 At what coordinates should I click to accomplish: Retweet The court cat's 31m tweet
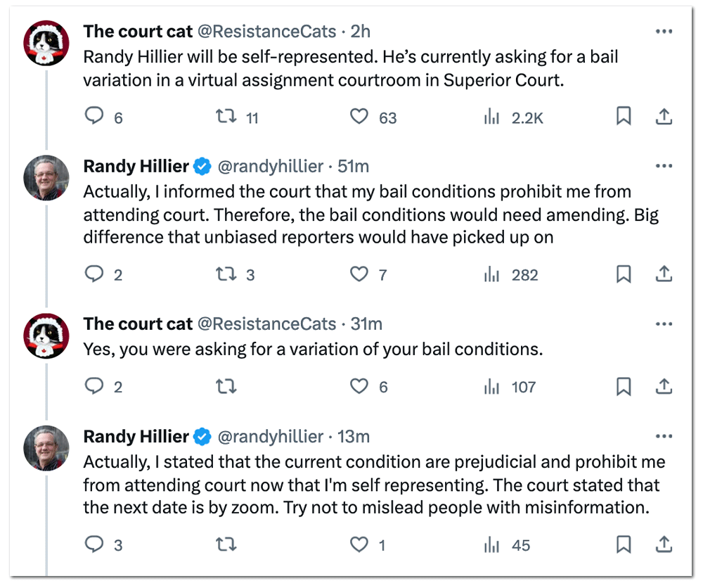coord(225,386)
